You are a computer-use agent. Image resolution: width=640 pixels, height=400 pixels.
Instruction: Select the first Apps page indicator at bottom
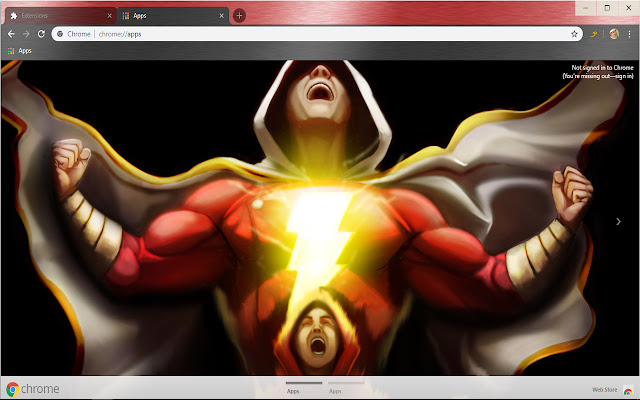(304, 388)
